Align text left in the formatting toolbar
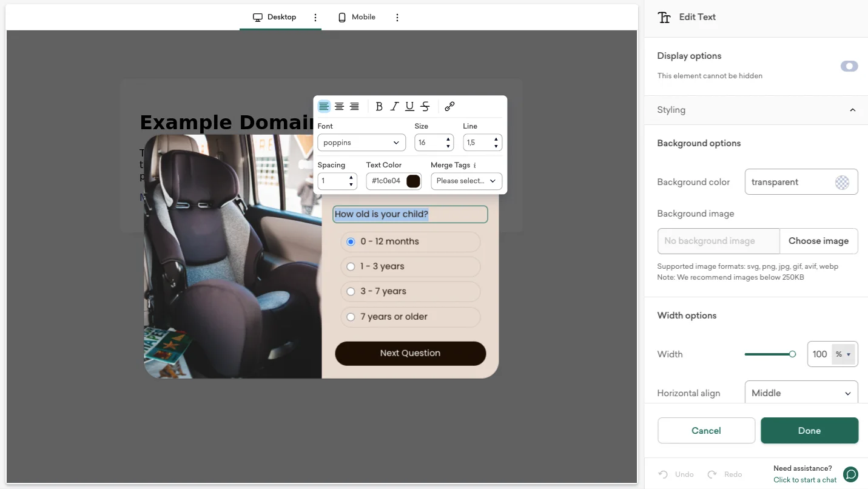This screenshot has width=868, height=489. (324, 107)
